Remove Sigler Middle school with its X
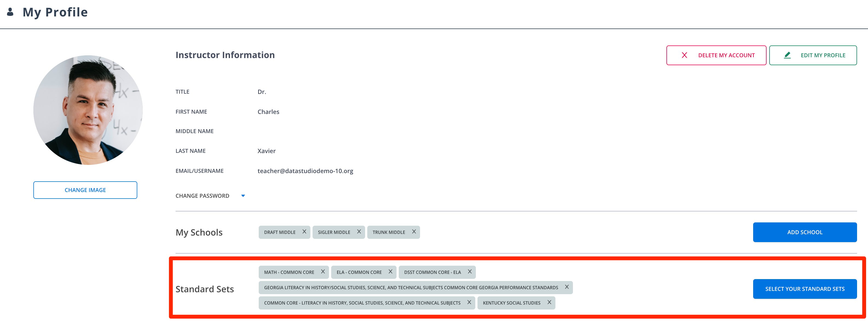Image resolution: width=868 pixels, height=321 pixels. click(x=359, y=231)
